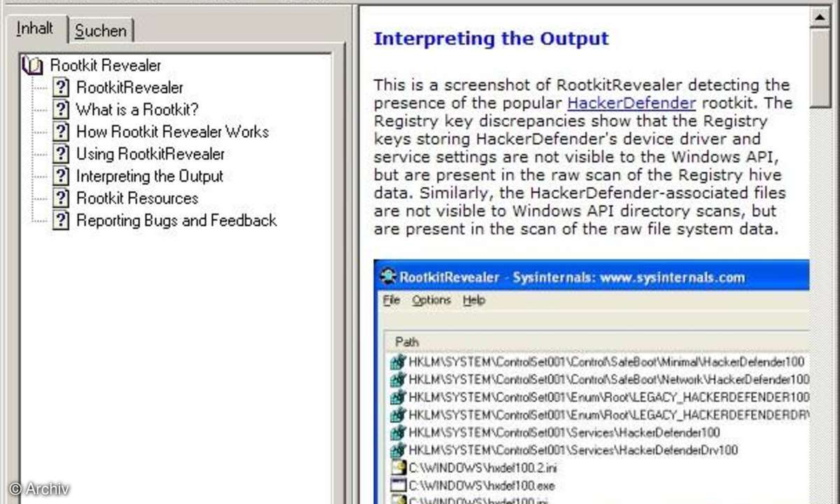Open the Using RootkitRevealer topic

[x=150, y=154]
